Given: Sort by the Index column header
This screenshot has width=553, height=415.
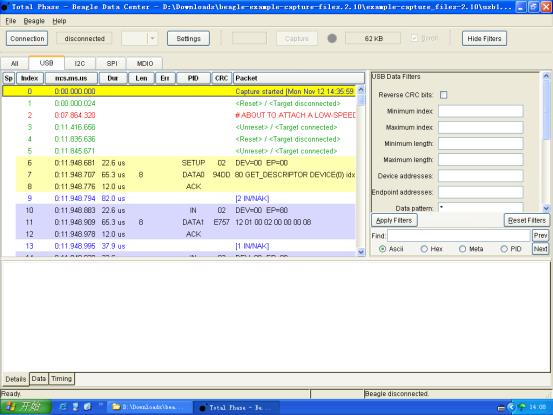Looking at the screenshot, I should coord(30,78).
